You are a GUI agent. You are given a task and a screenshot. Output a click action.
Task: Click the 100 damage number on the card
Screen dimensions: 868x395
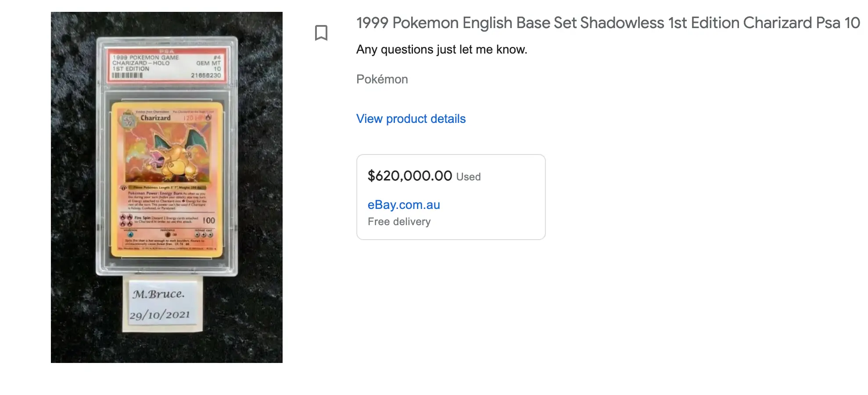pos(209,220)
